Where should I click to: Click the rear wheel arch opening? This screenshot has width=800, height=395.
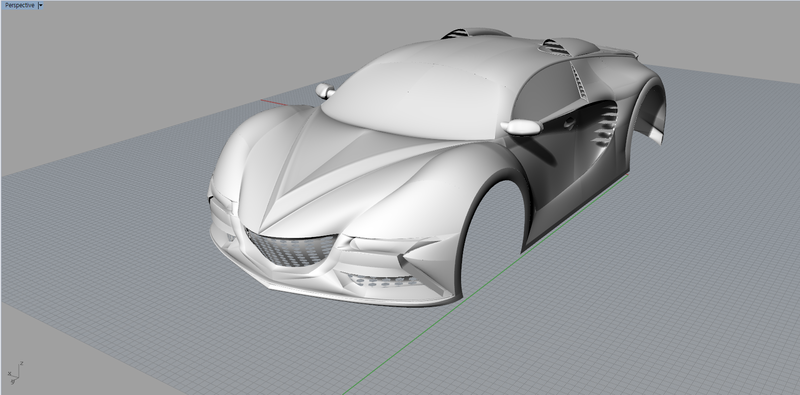[649, 115]
